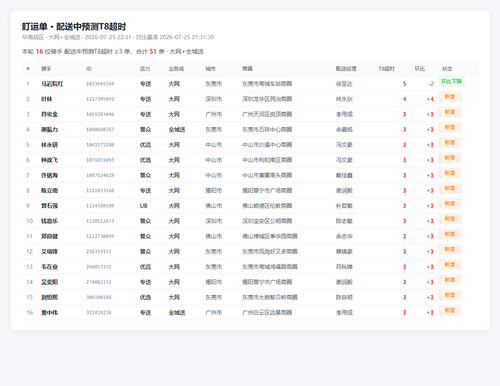
Task: Click the red 51 order total in summary
Action: [x=153, y=51]
